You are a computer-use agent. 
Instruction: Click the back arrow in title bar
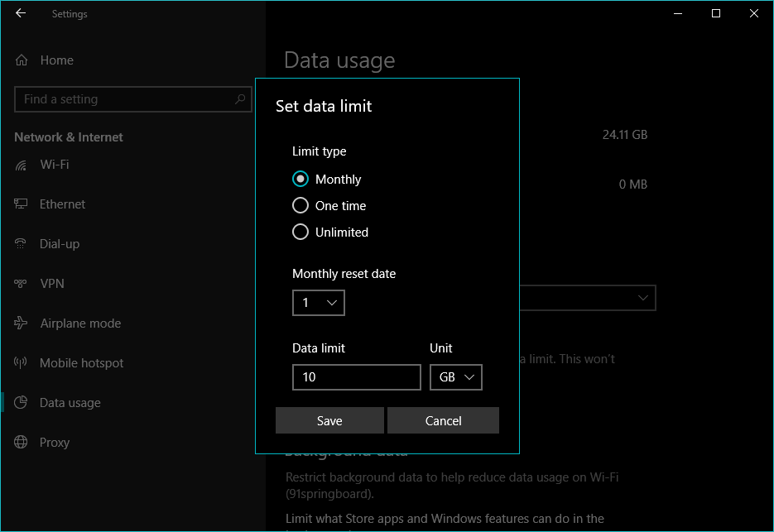21,13
